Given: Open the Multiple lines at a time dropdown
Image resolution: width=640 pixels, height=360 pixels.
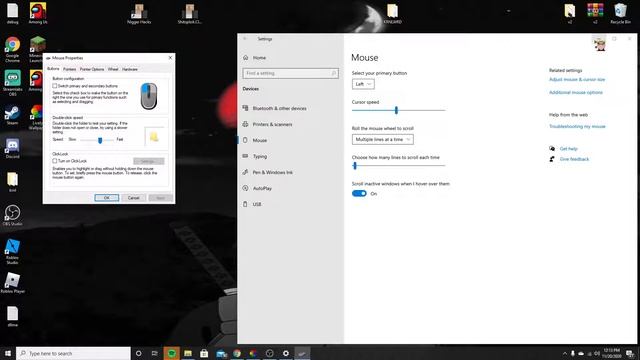Looking at the screenshot, I should tap(382, 140).
